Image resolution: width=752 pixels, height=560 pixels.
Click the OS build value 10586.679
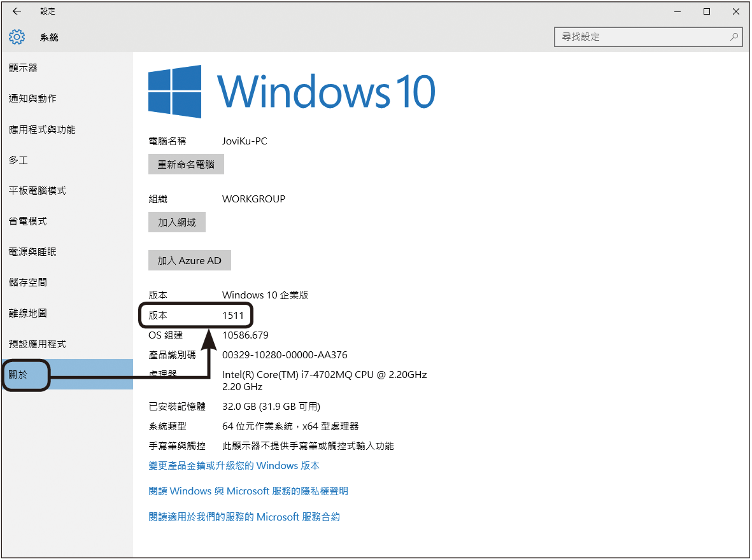click(x=246, y=335)
